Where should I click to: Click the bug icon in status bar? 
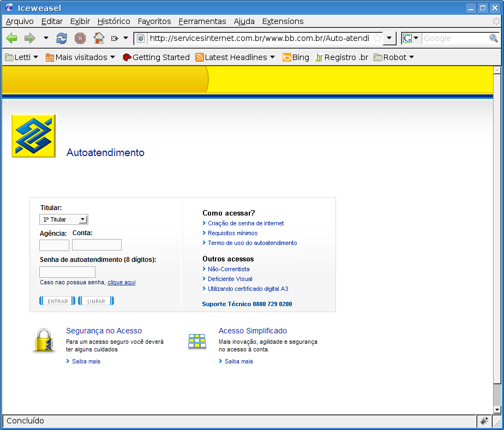(x=483, y=420)
